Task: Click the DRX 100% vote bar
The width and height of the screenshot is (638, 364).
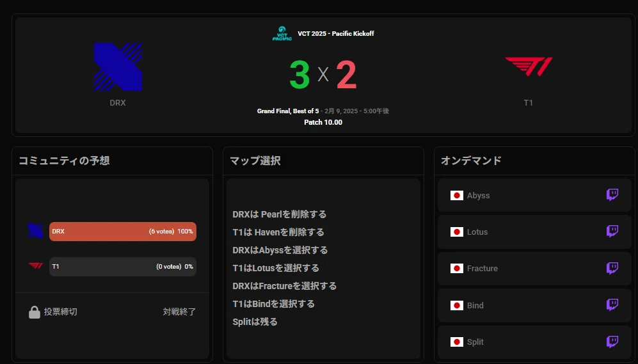Action: 122,232
